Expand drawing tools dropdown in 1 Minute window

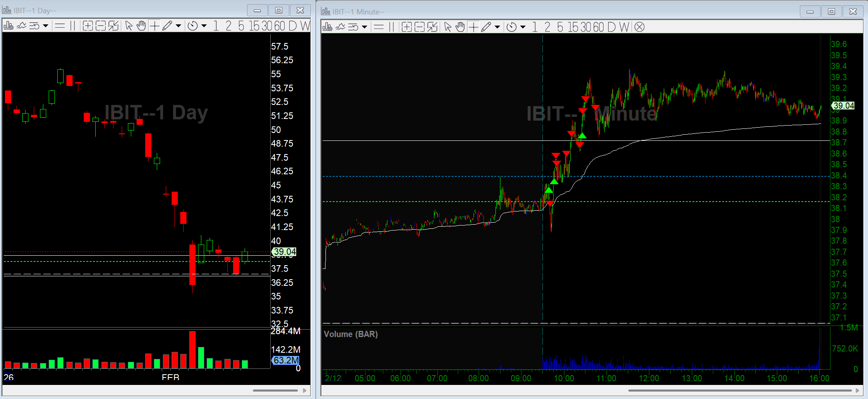click(x=497, y=27)
